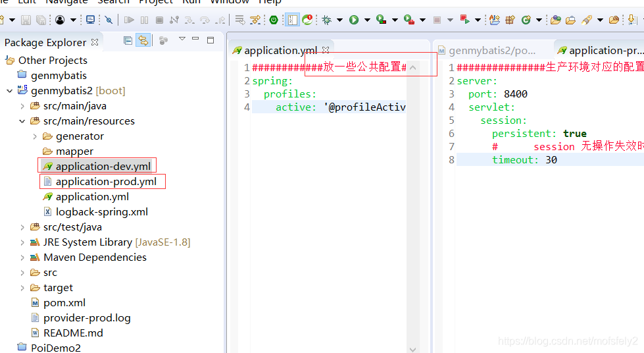This screenshot has height=353, width=644.
Task: Toggle Link with Editor in Package Explorer
Action: click(143, 40)
